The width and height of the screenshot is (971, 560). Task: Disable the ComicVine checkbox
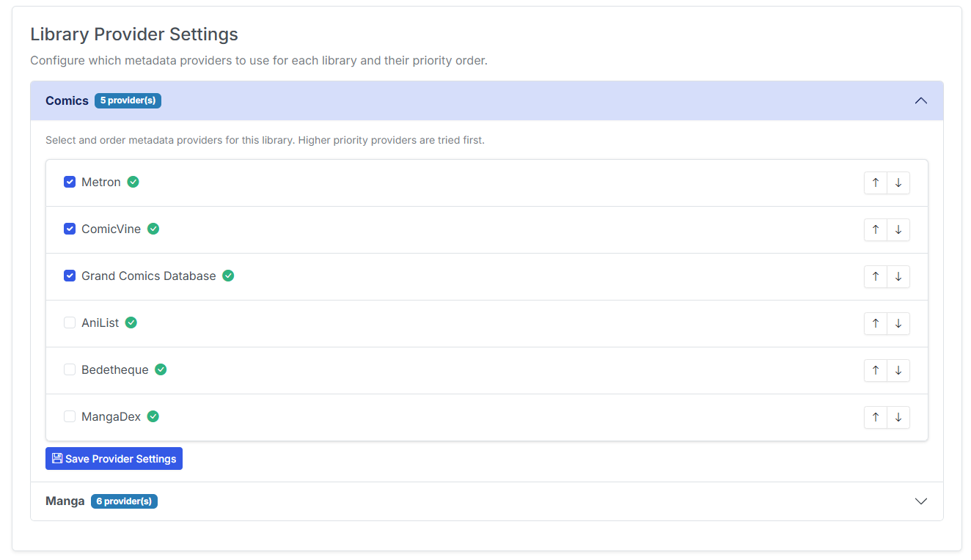pos(69,229)
